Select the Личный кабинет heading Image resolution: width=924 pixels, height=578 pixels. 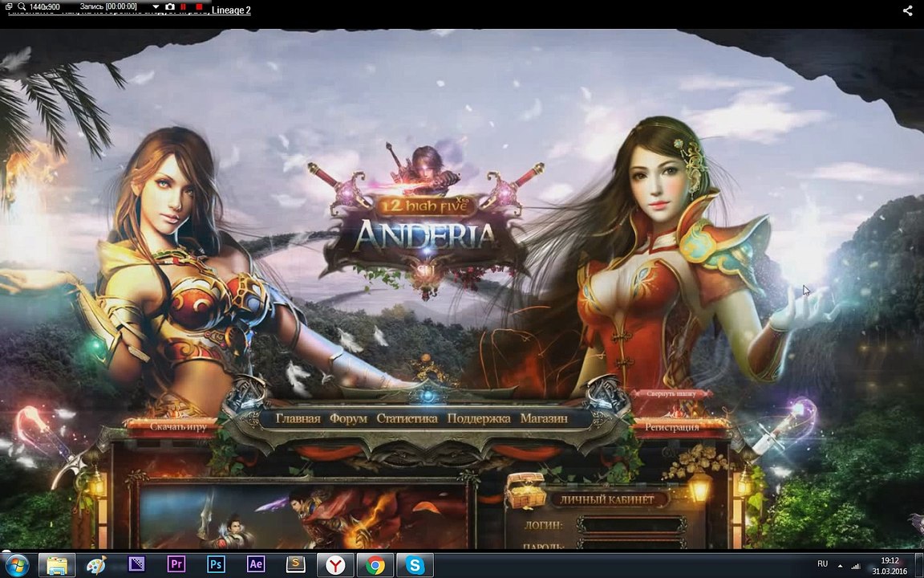[607, 499]
